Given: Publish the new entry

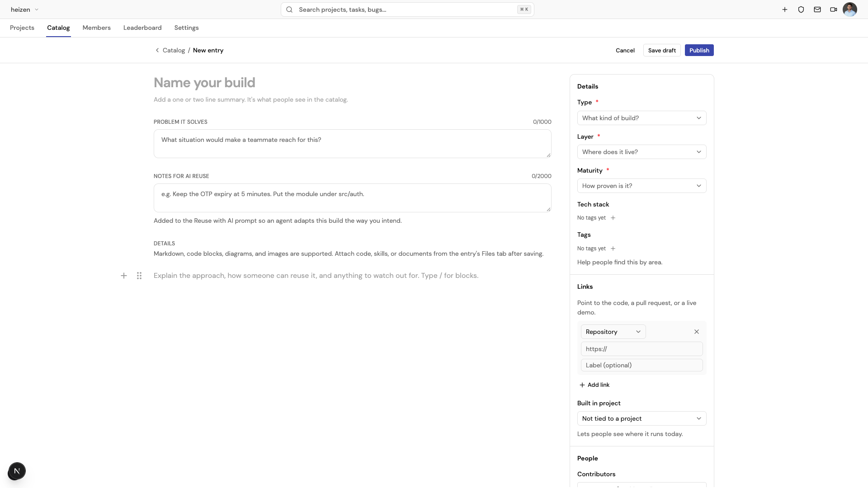Looking at the screenshot, I should [x=699, y=50].
